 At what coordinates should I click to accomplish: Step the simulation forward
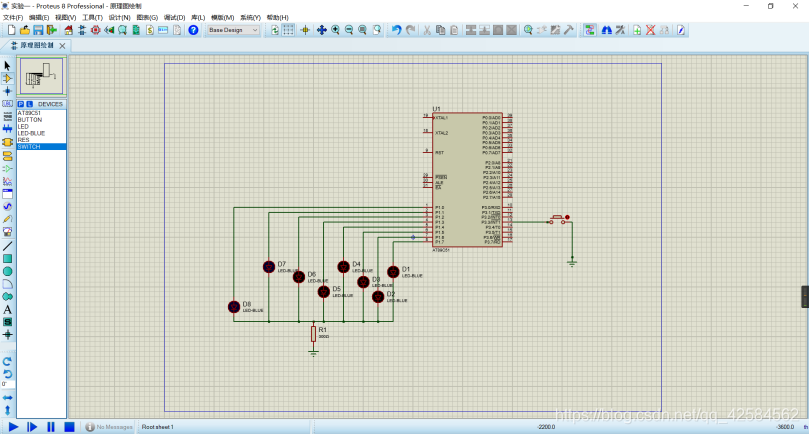click(x=32, y=427)
